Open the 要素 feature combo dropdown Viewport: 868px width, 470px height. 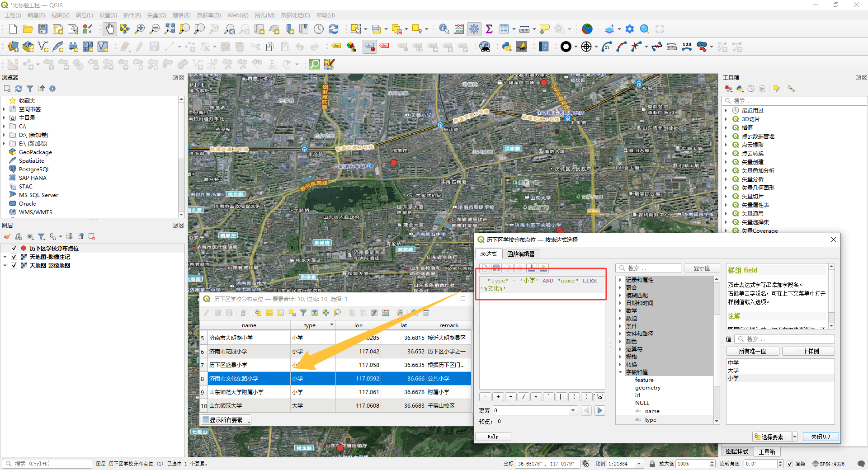click(573, 410)
